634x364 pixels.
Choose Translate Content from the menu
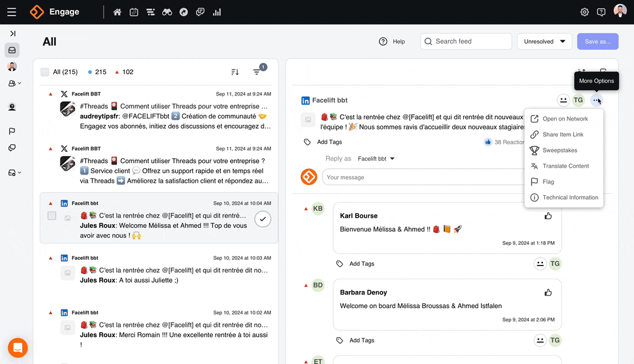click(564, 166)
